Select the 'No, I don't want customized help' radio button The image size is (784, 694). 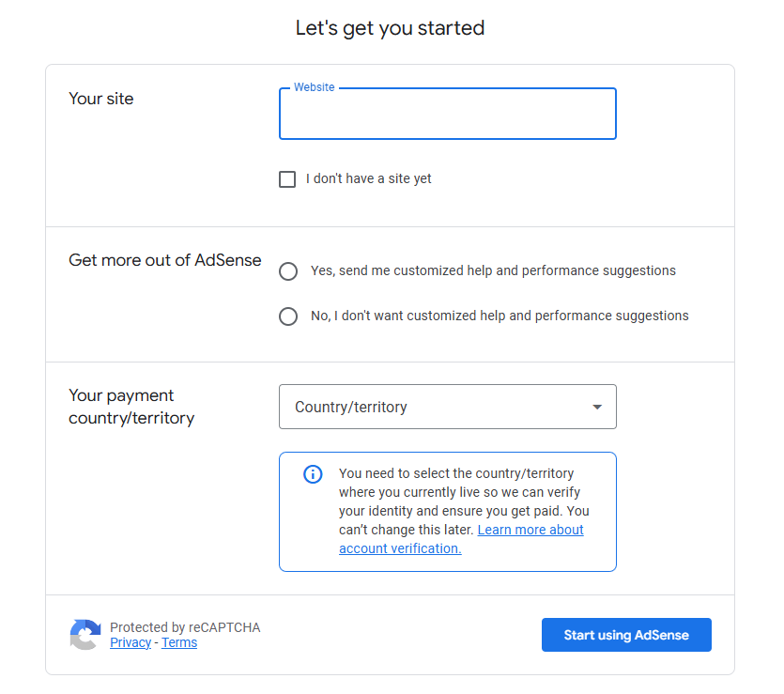click(288, 316)
